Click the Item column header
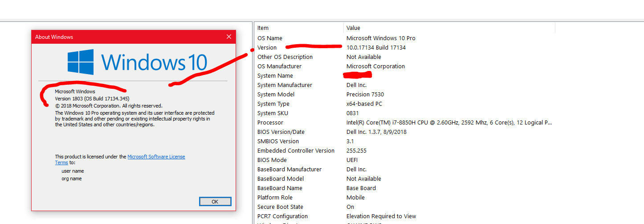The image size is (644, 224). tap(263, 28)
